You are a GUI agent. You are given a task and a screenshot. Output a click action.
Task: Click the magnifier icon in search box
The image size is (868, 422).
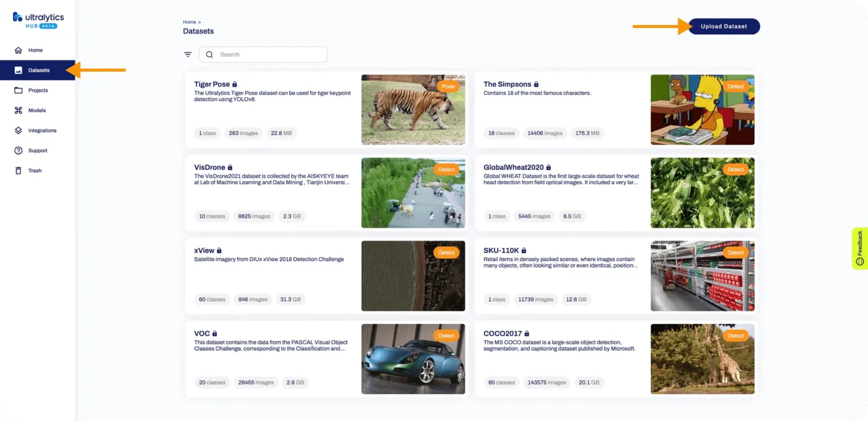pos(209,55)
